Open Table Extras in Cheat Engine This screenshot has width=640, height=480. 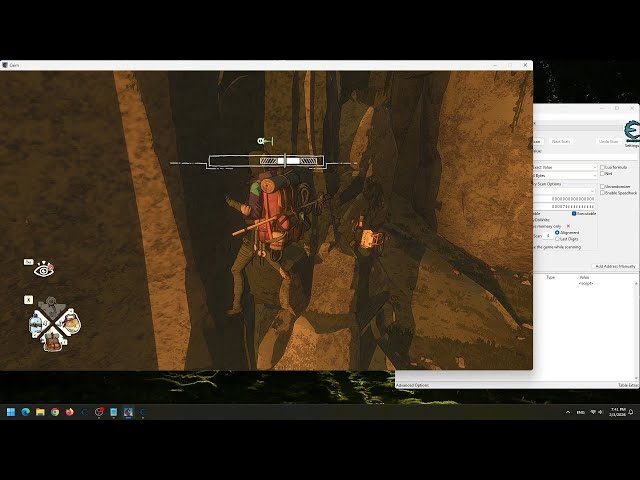click(x=628, y=385)
